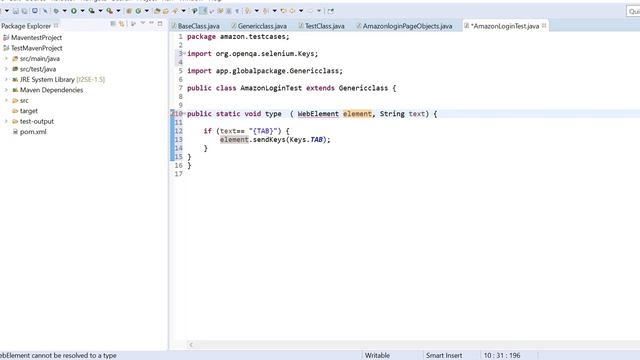The image size is (640, 360).
Task: Open the New Java Class dropdown arrow
Action: pos(147,11)
